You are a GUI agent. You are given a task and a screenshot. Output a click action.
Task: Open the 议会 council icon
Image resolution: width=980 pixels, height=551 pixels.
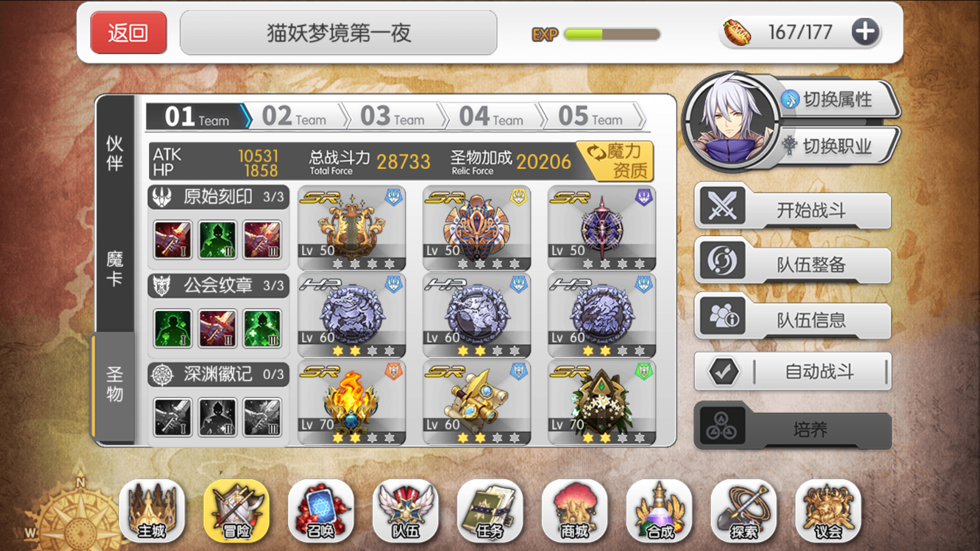click(x=828, y=511)
